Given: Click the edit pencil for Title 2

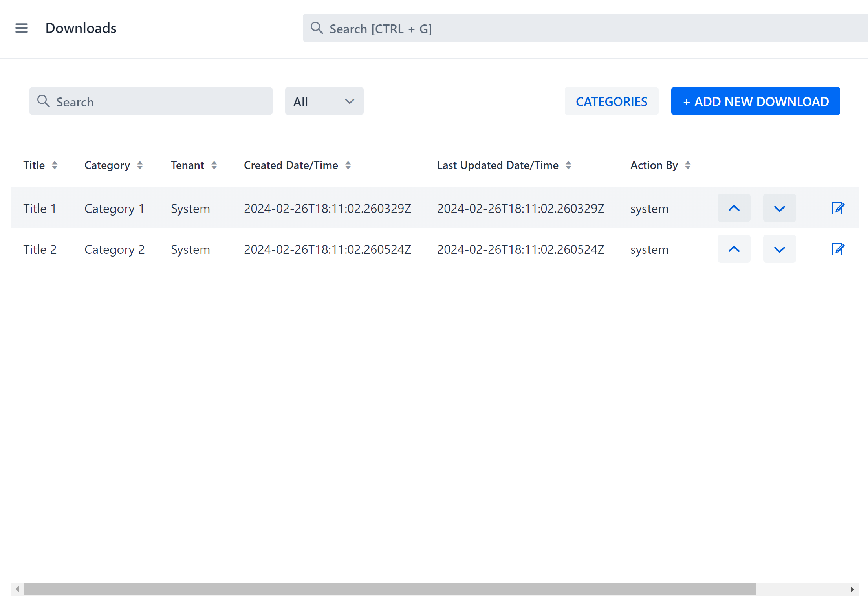Looking at the screenshot, I should (x=838, y=249).
